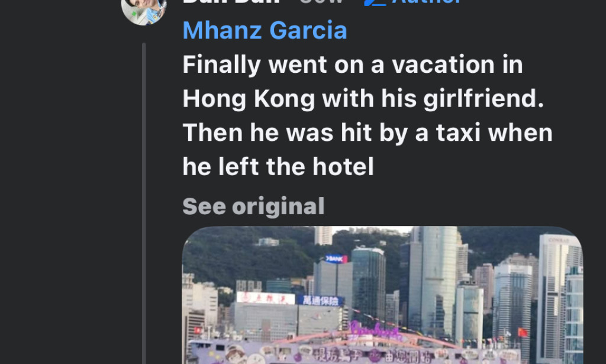Viewport: 606px width, 364px height.
Task: Click the green hillside in the photo
Action: 237,255
